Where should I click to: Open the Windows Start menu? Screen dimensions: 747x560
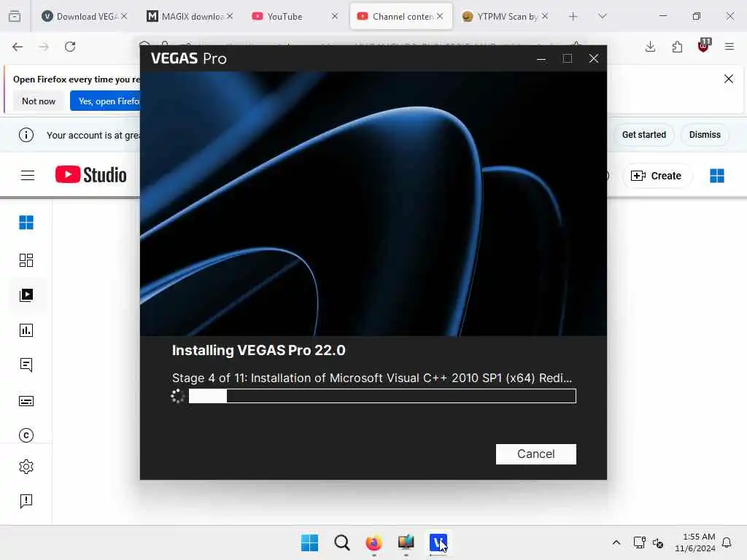point(309,542)
